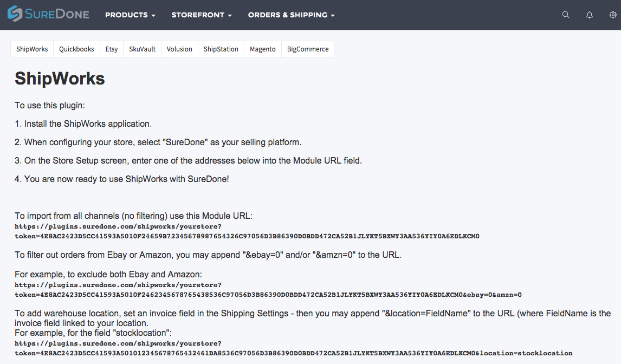
Task: Click the 'To filter out orders from Ebay' sentence
Action: pos(208,255)
